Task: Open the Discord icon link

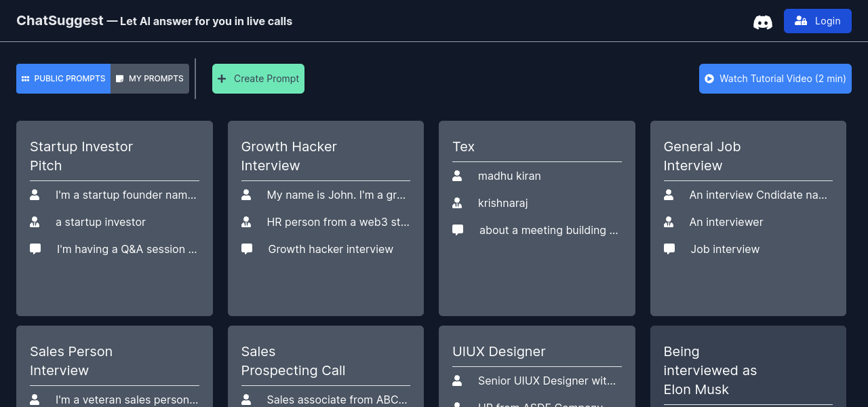Action: (x=762, y=22)
